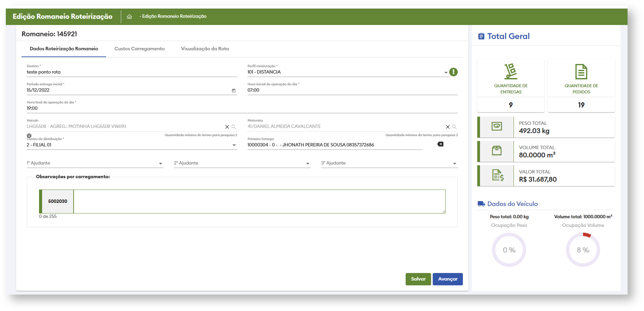This screenshot has height=311, width=644.
Task: Open the 3º Ajudante dropdown
Action: (455, 164)
